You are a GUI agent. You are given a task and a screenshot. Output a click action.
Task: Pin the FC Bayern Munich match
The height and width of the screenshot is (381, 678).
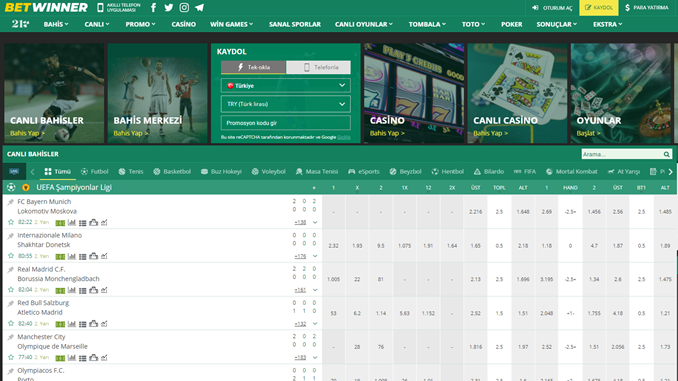click(x=11, y=202)
